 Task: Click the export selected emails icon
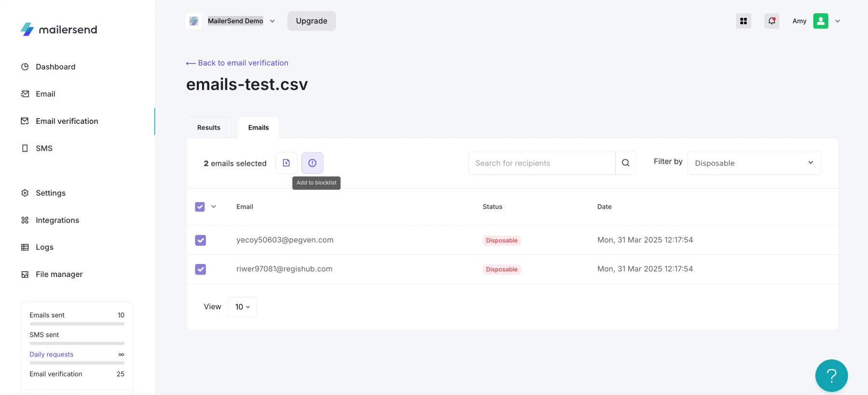tap(286, 163)
